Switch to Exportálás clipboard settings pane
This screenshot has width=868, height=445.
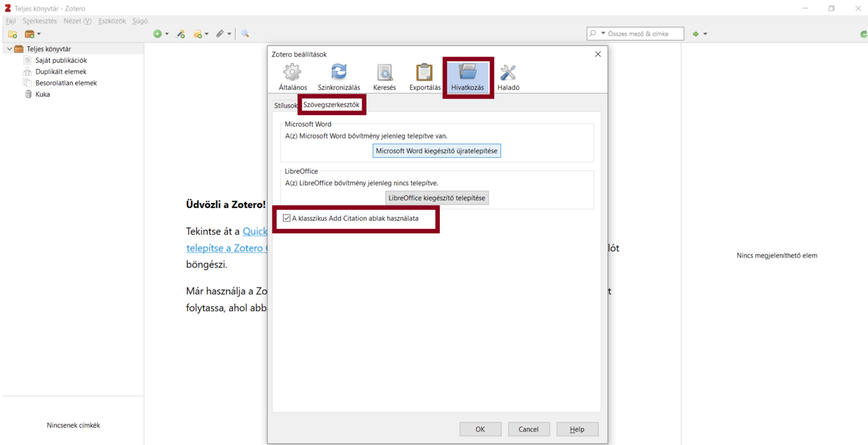pos(425,77)
